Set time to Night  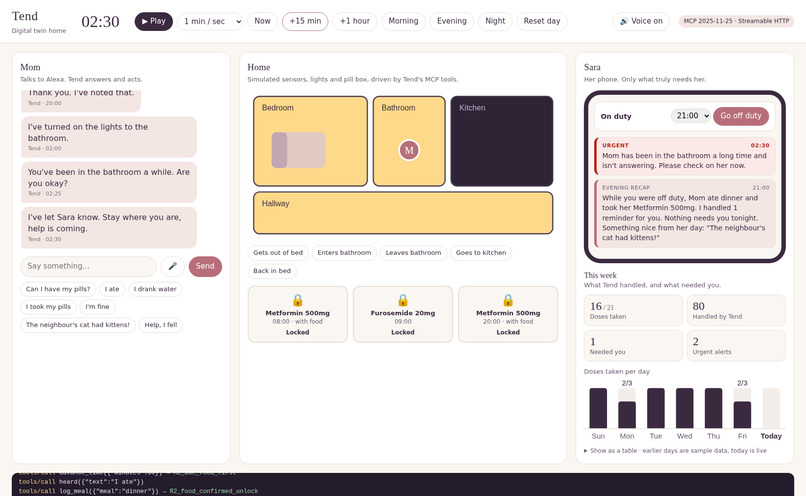tap(495, 21)
